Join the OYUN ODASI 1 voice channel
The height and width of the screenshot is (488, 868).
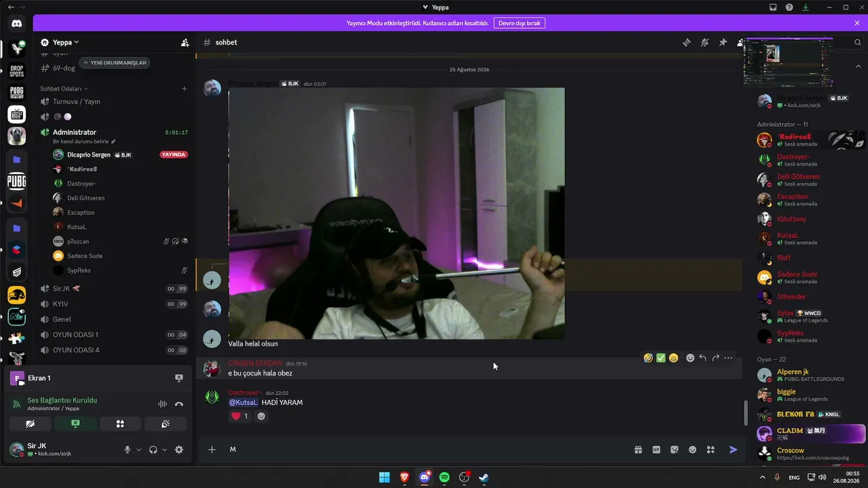(x=75, y=335)
